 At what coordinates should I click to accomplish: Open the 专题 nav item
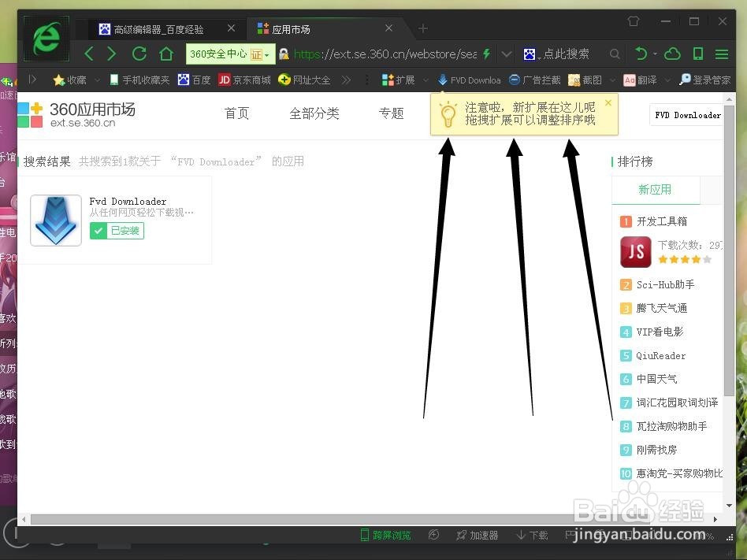coord(392,113)
